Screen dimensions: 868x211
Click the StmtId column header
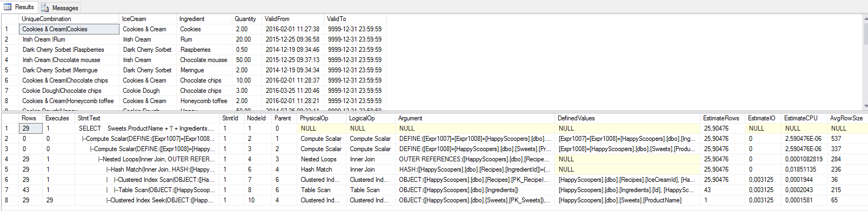[x=232, y=118]
